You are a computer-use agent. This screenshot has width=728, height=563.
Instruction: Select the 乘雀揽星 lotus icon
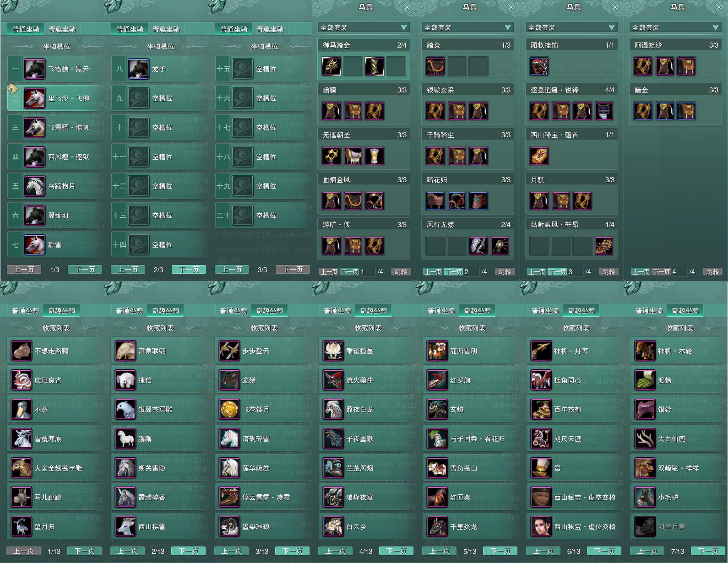[333, 351]
